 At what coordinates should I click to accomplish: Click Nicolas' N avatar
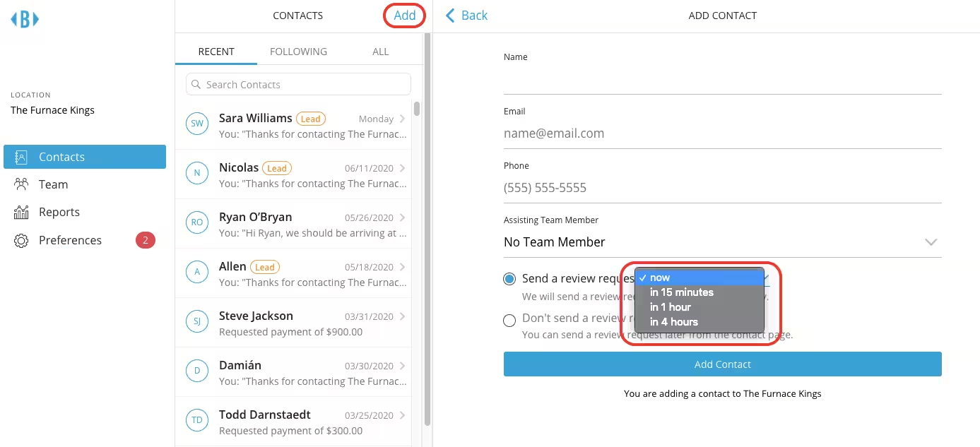click(197, 173)
